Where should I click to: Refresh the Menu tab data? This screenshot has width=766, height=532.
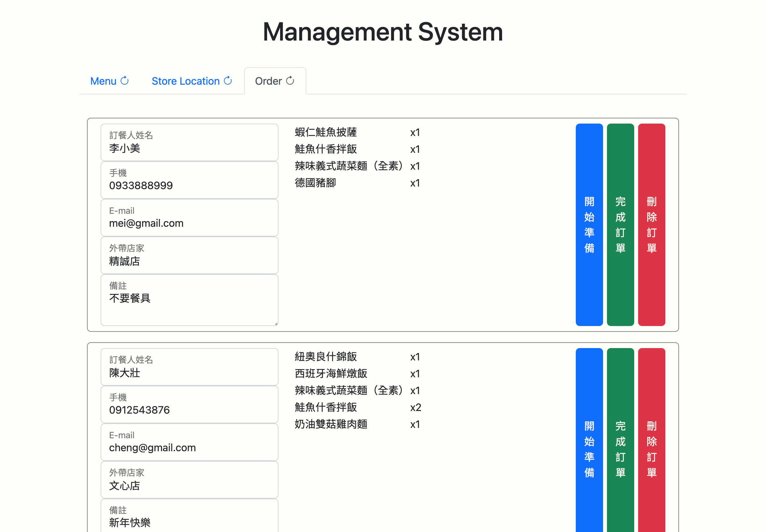click(124, 81)
